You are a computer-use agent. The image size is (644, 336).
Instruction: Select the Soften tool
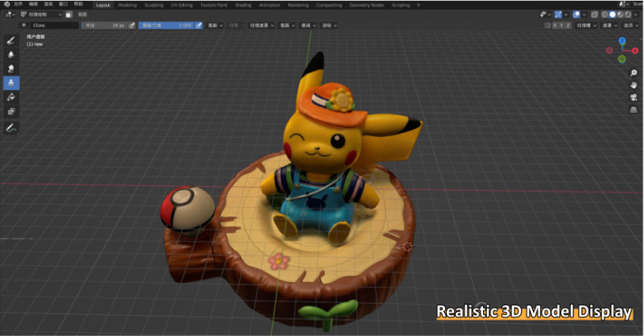click(11, 54)
